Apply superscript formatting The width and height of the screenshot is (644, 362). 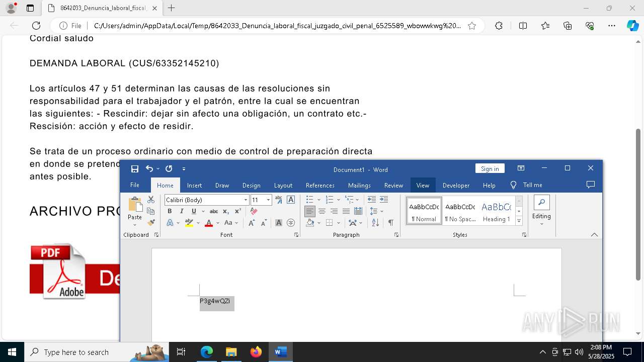(238, 211)
